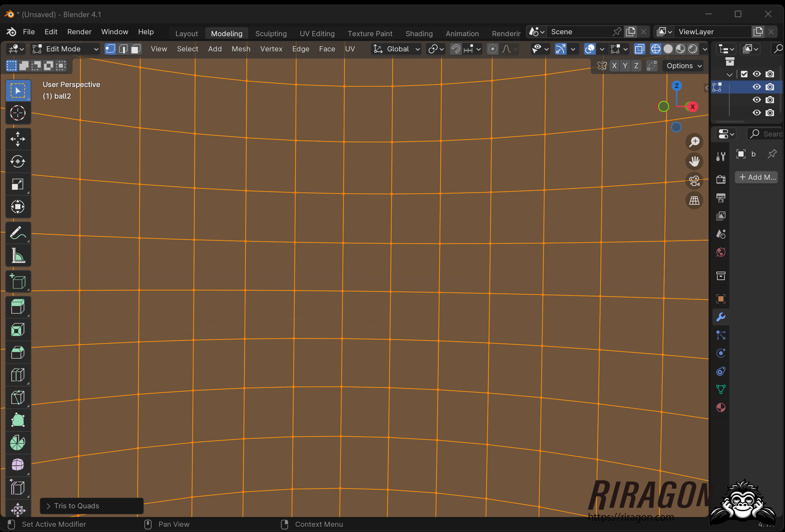Toggle X-axis mesh symmetry
Image resolution: width=785 pixels, height=532 pixels.
pyautogui.click(x=614, y=66)
